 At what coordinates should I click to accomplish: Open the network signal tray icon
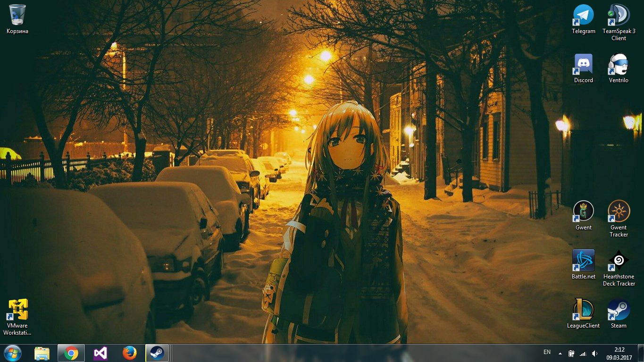(583, 353)
